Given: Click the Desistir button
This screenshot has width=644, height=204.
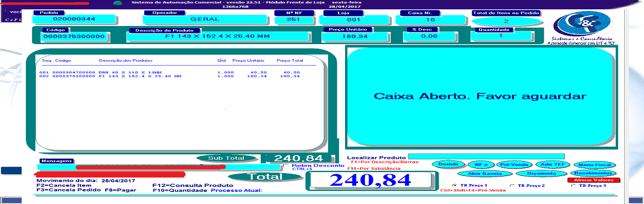Looking at the screenshot, I should click(x=448, y=164).
